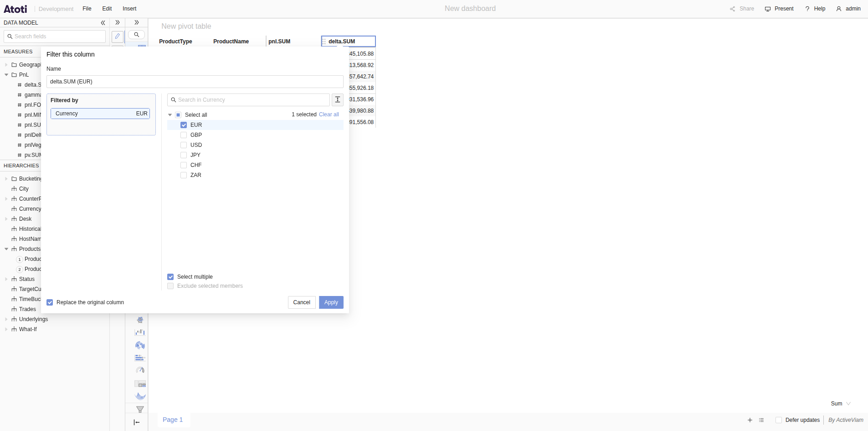The image size is (868, 431).
Task: Expand the Underlyings hierarchy
Action: [6, 319]
